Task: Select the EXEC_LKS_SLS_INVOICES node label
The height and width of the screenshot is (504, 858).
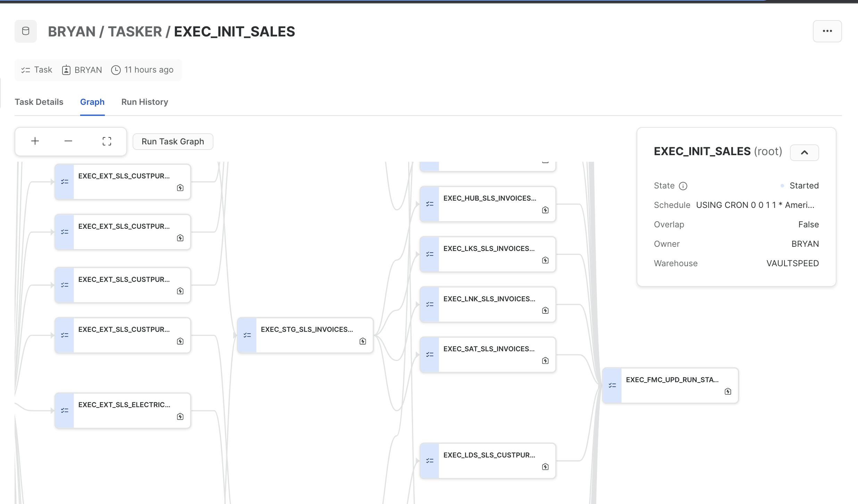Action: coord(489,249)
